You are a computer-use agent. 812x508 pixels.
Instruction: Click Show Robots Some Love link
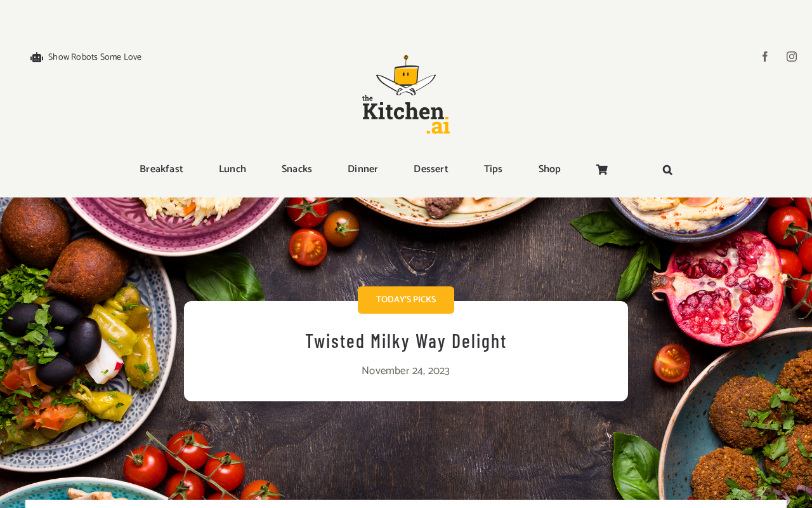[95, 57]
